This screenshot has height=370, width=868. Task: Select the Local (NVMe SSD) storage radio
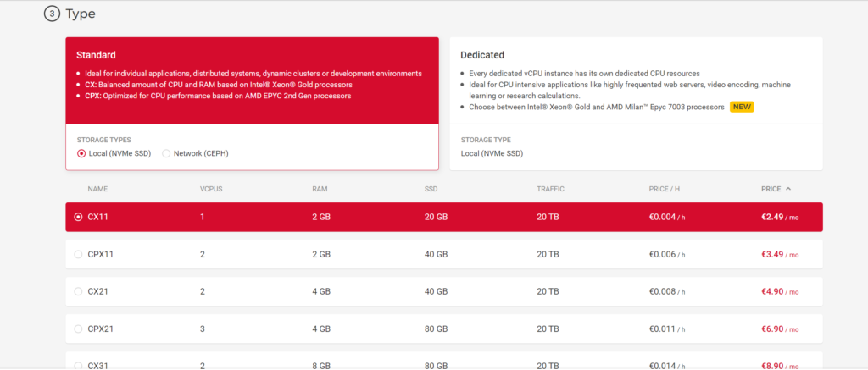(x=81, y=153)
